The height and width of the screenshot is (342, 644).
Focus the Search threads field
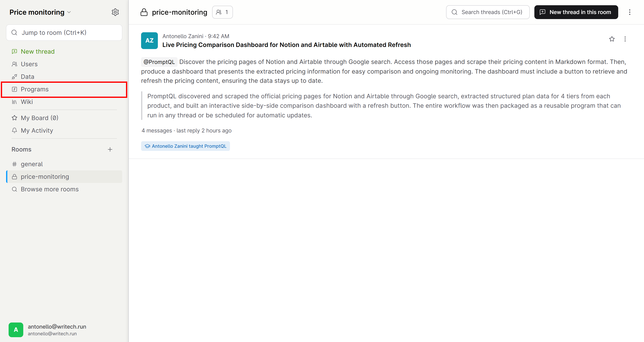487,12
